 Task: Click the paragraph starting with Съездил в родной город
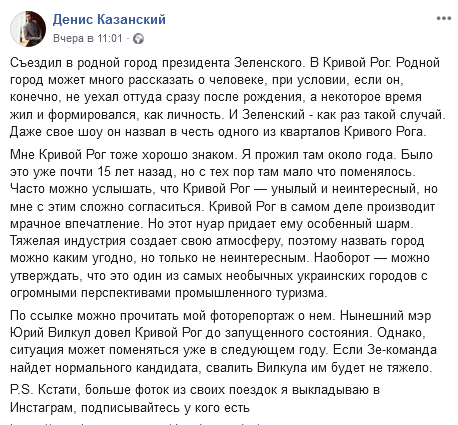click(228, 97)
